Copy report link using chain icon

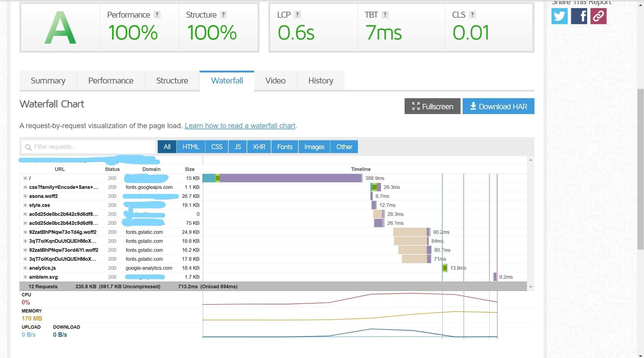[598, 16]
